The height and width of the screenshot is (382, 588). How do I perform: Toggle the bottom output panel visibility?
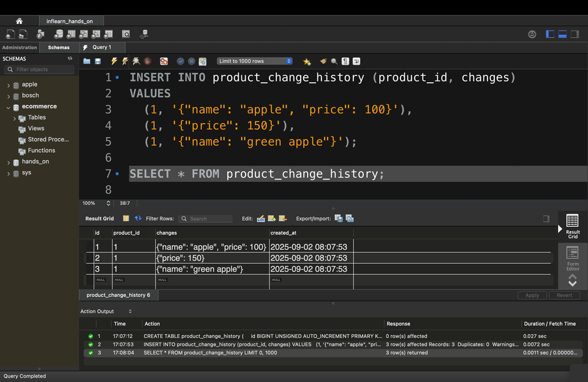coord(562,34)
